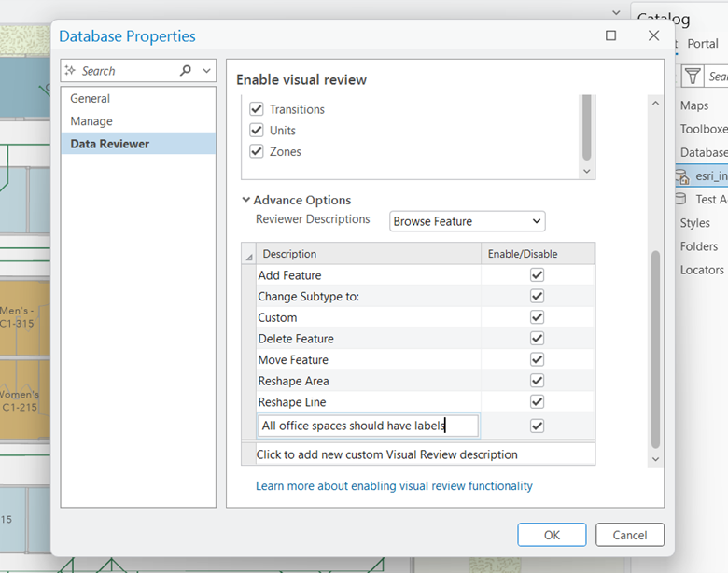The height and width of the screenshot is (573, 728).
Task: Click the description table's corner select-all icon
Action: click(x=248, y=254)
